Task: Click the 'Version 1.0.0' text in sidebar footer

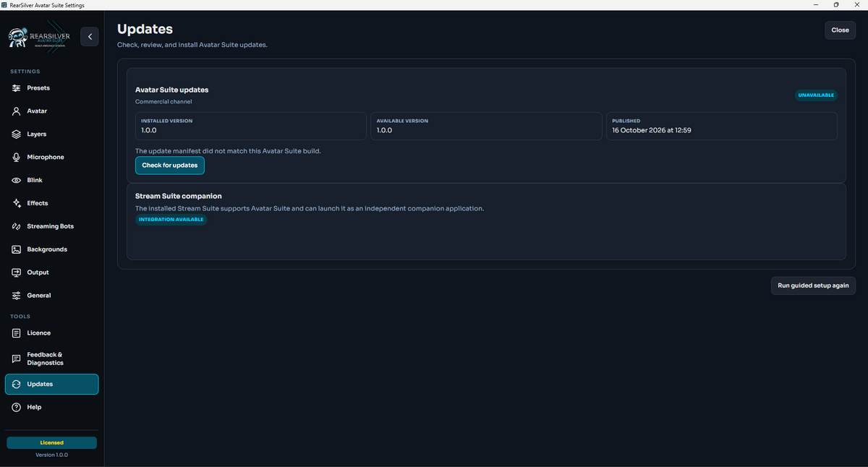Action: coord(51,455)
